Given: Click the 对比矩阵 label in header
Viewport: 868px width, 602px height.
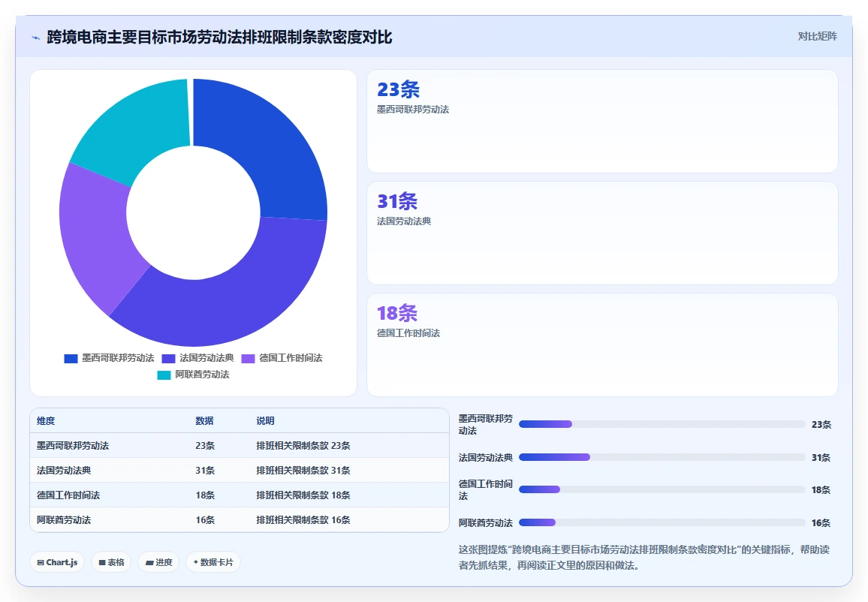Looking at the screenshot, I should (x=817, y=37).
